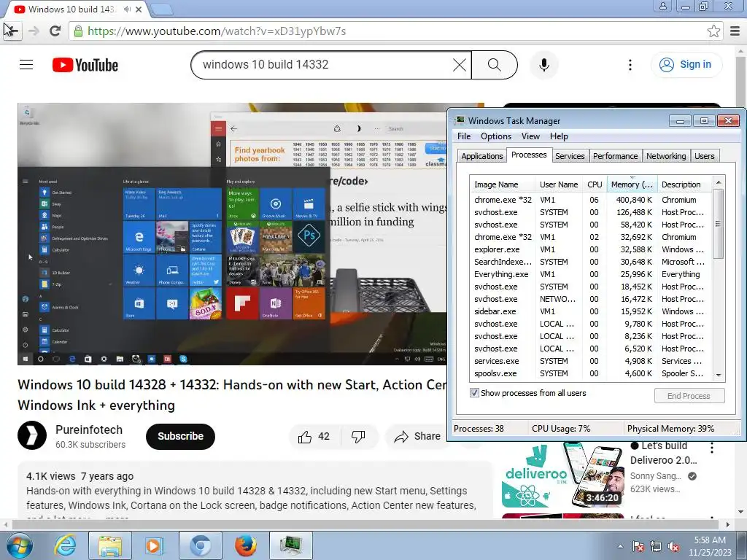
Task: Click the End Process button
Action: pyautogui.click(x=689, y=396)
